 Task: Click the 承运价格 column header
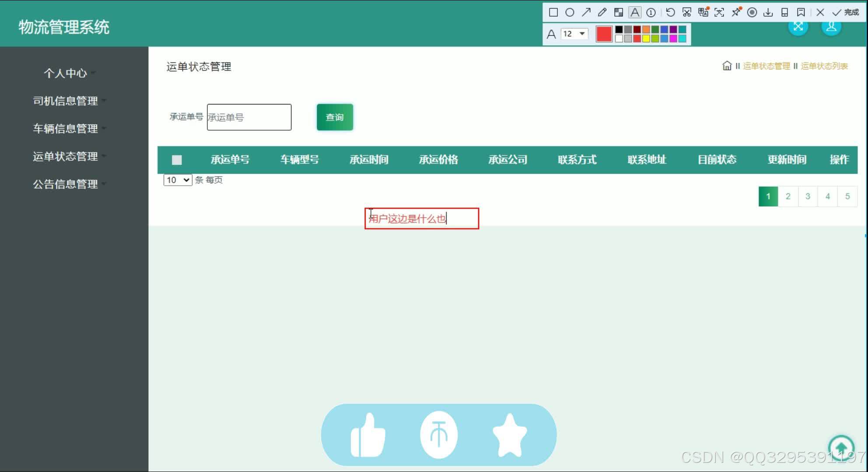438,160
